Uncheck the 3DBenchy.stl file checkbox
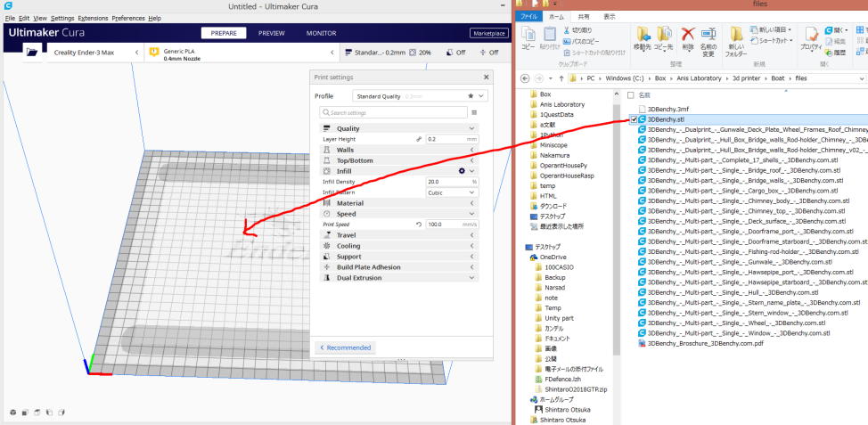This screenshot has width=868, height=425. click(x=633, y=119)
